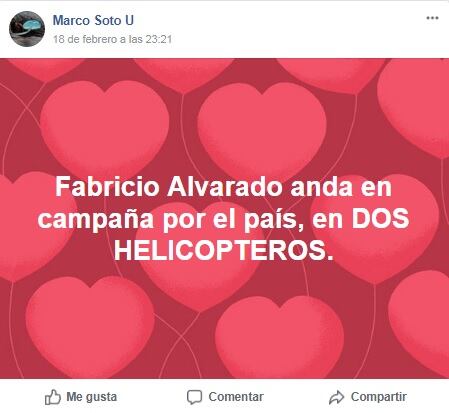Click the bottom-left heart balloon in the background

(90, 325)
